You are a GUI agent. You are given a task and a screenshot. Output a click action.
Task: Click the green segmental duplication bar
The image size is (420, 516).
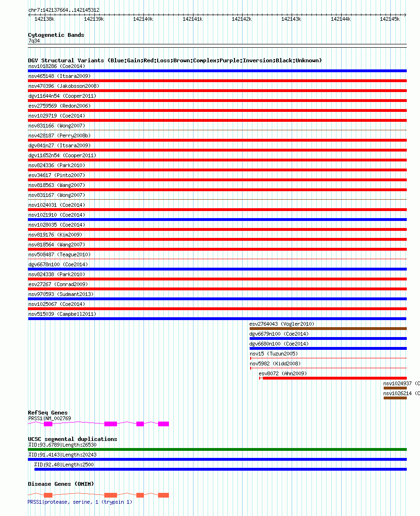pos(218,449)
